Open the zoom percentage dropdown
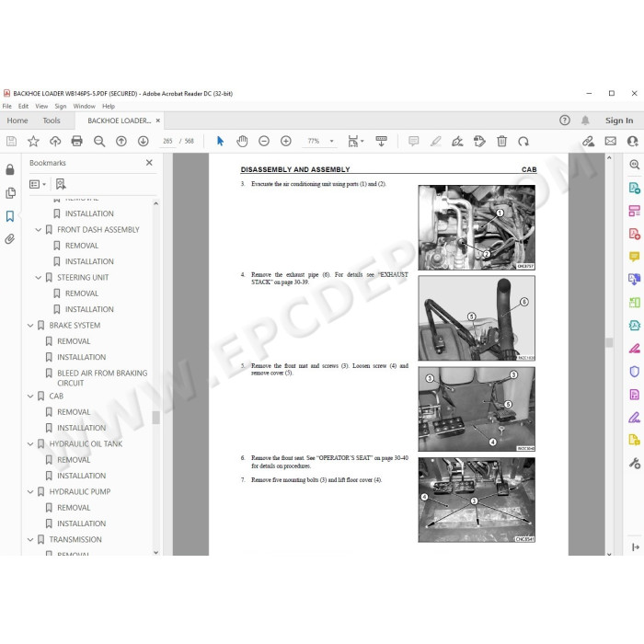644x644 pixels. [x=331, y=142]
